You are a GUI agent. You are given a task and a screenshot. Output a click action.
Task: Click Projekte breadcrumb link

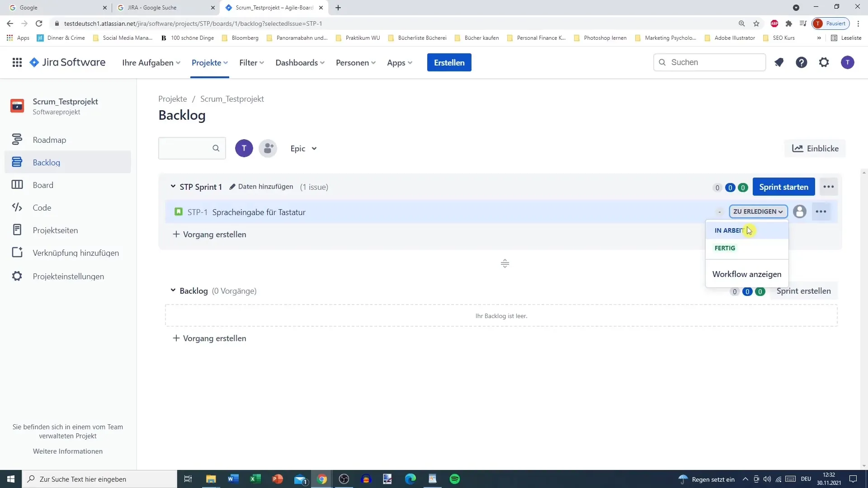(173, 99)
